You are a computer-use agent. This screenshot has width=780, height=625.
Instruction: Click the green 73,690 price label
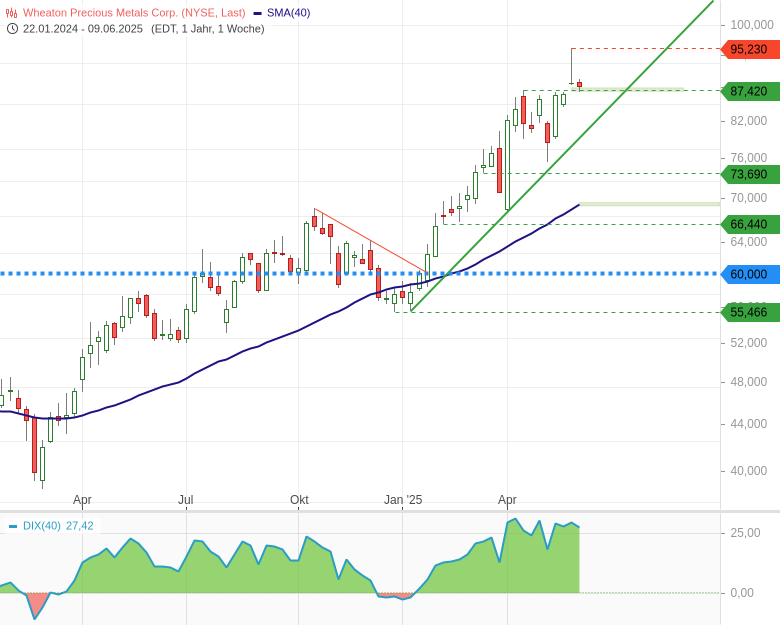(751, 174)
